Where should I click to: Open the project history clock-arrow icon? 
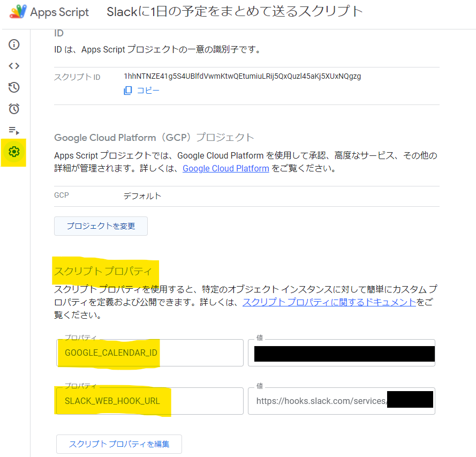[x=14, y=87]
